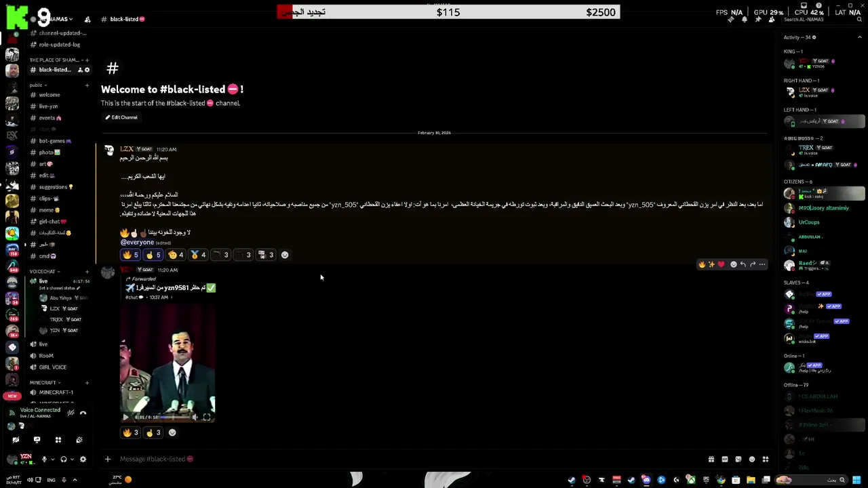The width and height of the screenshot is (868, 488).
Task: Collapse THE PLACE OF SHAM category
Action: 56,60
